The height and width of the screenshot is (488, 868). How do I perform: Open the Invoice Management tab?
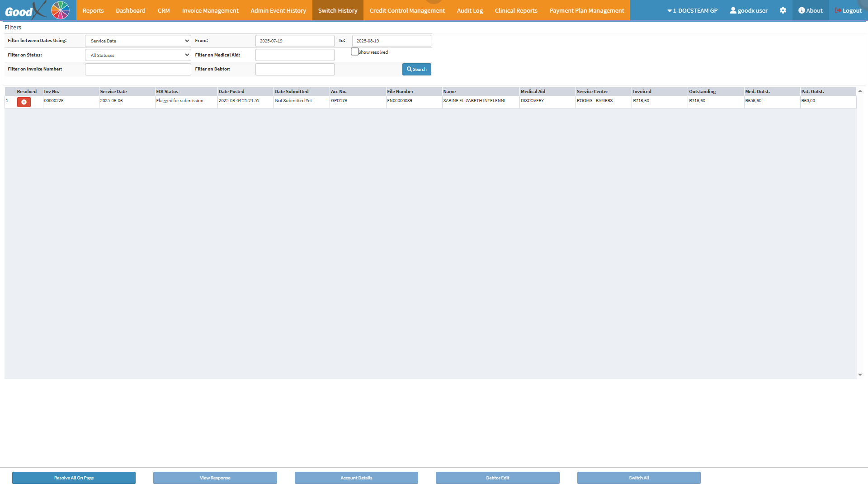coord(210,10)
